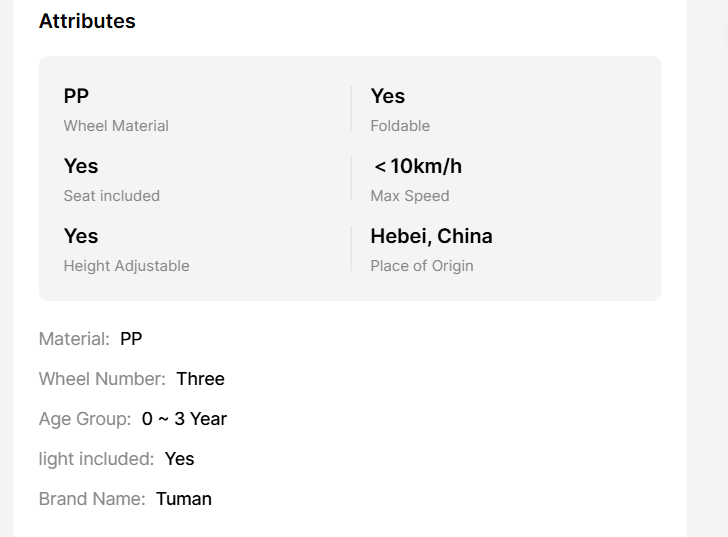The image size is (728, 537).
Task: Click the Height Adjustable label
Action: coord(126,266)
